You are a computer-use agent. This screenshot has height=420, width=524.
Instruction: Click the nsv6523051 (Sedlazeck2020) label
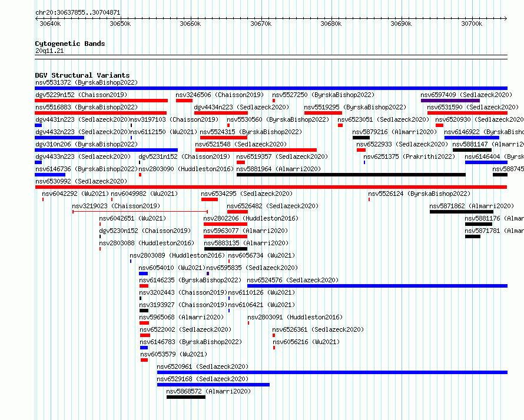coord(383,119)
